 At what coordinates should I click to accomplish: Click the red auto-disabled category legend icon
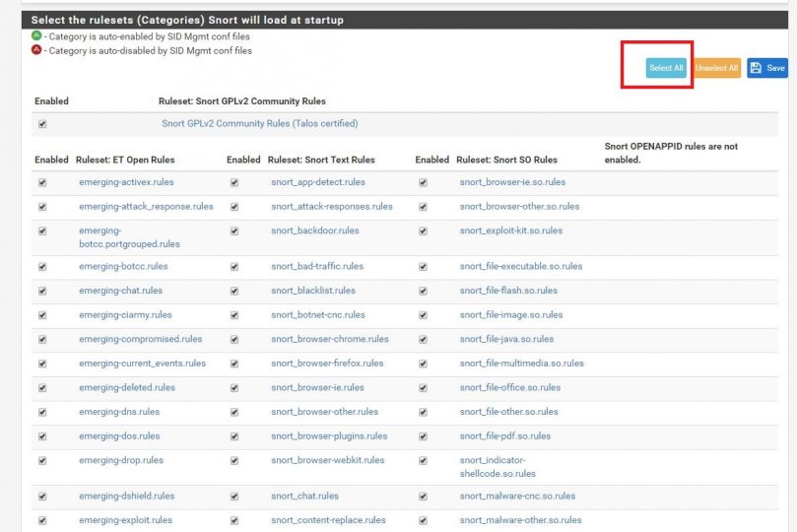click(36, 50)
